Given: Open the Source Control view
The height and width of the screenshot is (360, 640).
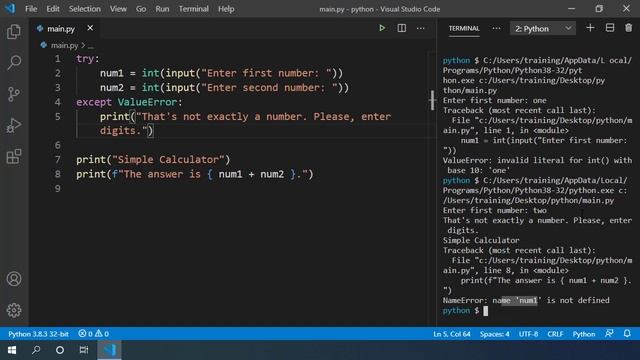Looking at the screenshot, I should pos(14,94).
